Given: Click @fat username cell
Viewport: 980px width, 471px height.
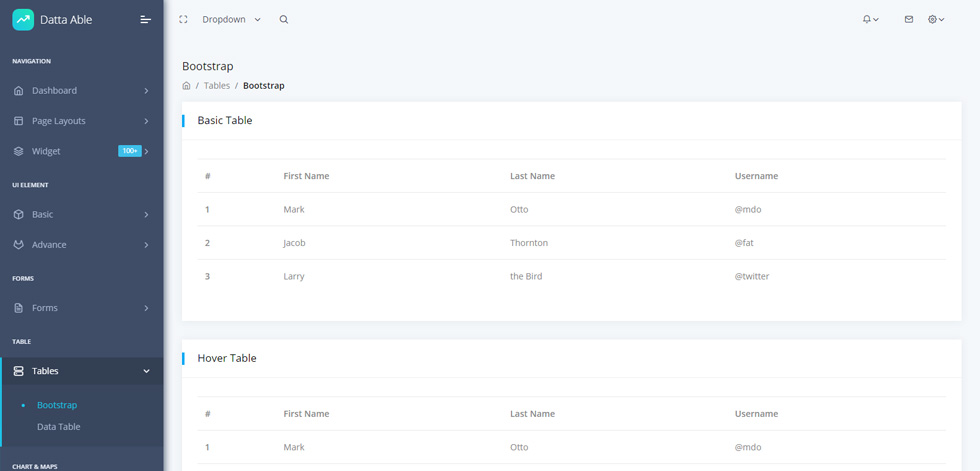Looking at the screenshot, I should coord(744,243).
